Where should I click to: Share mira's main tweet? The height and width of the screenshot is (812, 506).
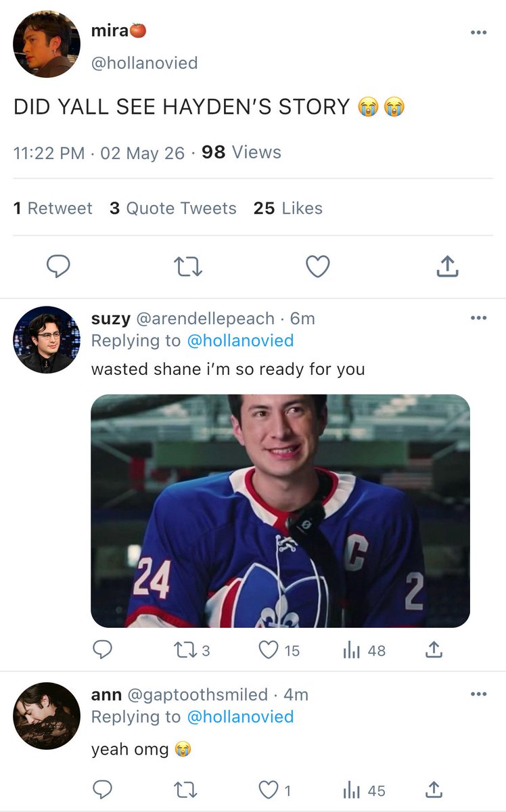point(447,267)
